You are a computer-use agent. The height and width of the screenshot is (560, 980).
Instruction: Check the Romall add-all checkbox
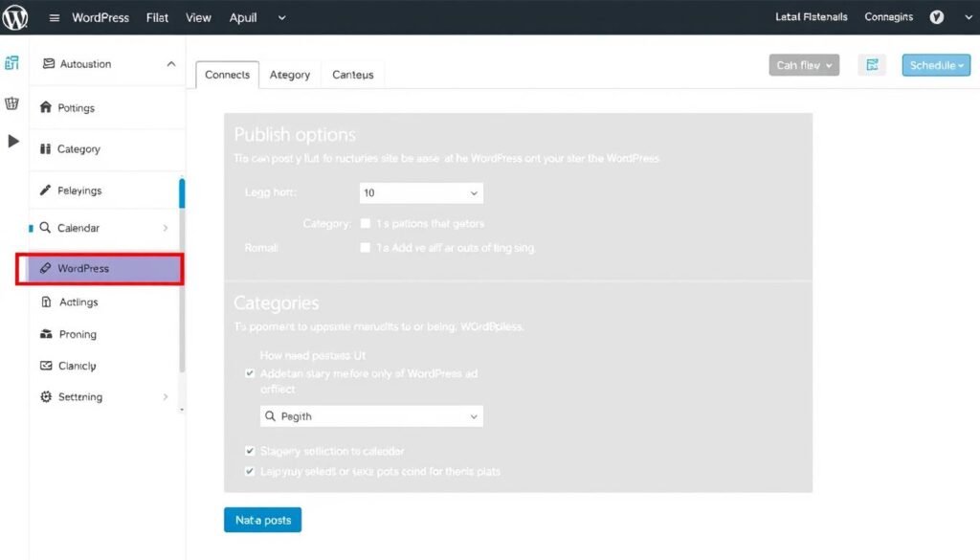(365, 247)
